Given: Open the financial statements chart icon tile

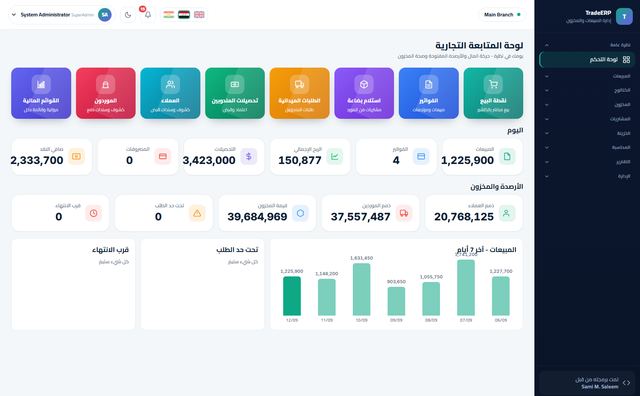Looking at the screenshot, I should [41, 93].
